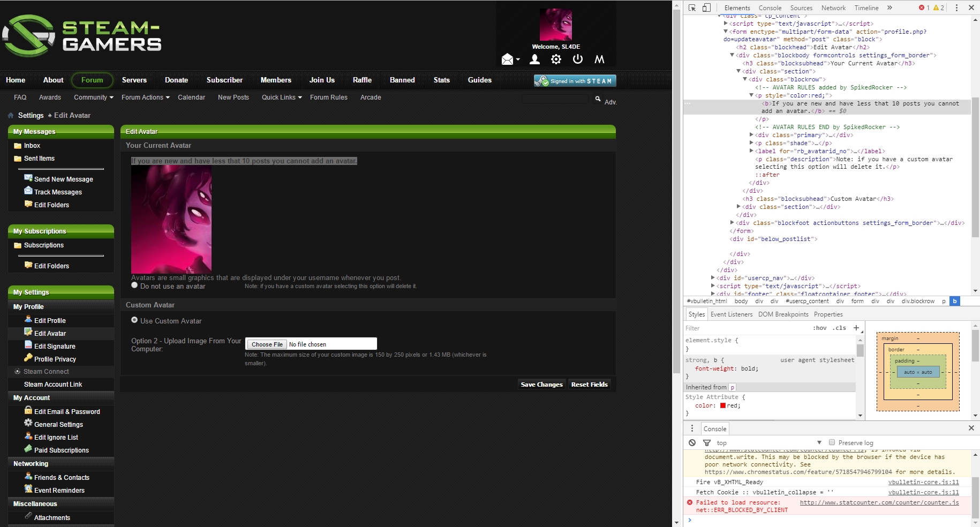Screen dimensions: 980x527
Task: Click the Adv. advanced search link
Action: (x=610, y=102)
